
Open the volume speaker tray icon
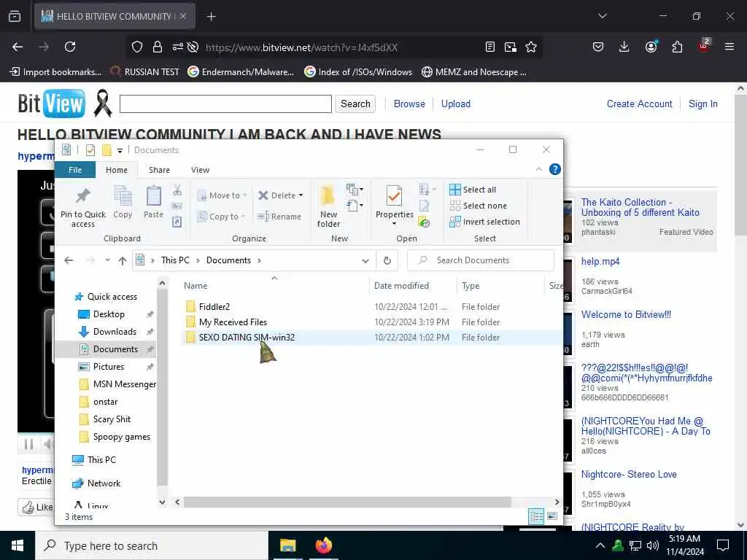click(x=653, y=545)
